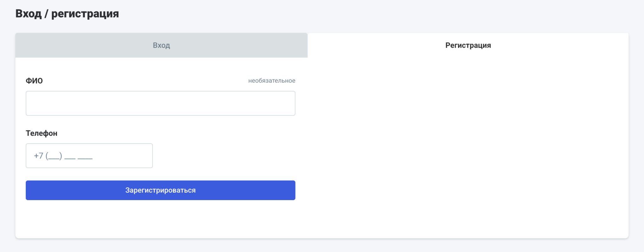Viewport: 644px width, 252px height.
Task: Click the необязательное hint text
Action: (272, 81)
